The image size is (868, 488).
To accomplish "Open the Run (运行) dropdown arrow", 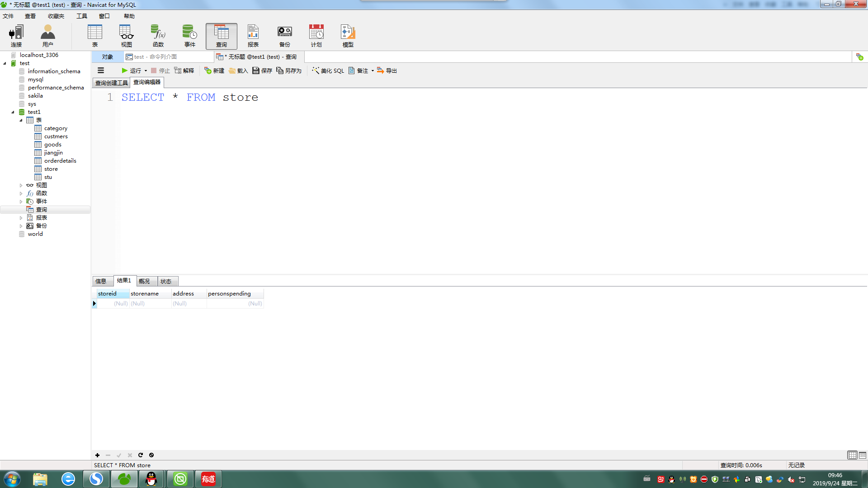I will click(x=146, y=70).
